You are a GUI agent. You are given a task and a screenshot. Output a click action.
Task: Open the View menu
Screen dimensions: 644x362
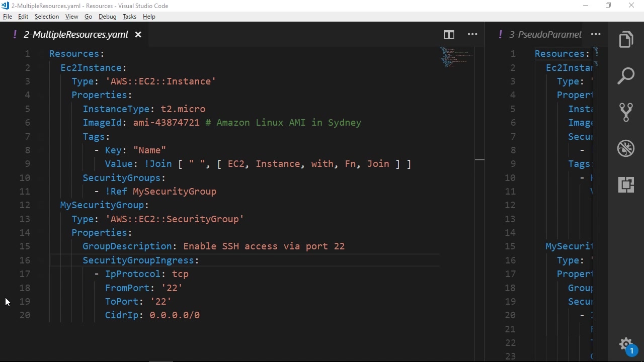pos(72,17)
